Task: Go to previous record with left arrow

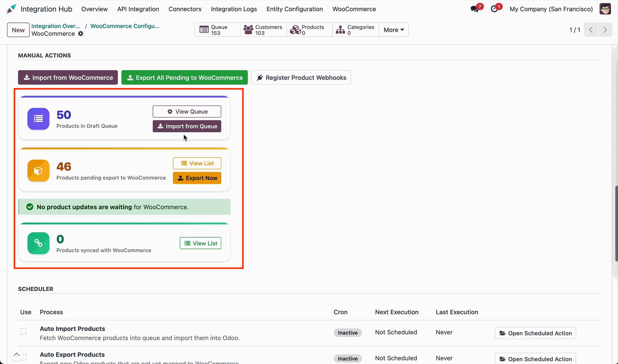Action: pos(591,30)
